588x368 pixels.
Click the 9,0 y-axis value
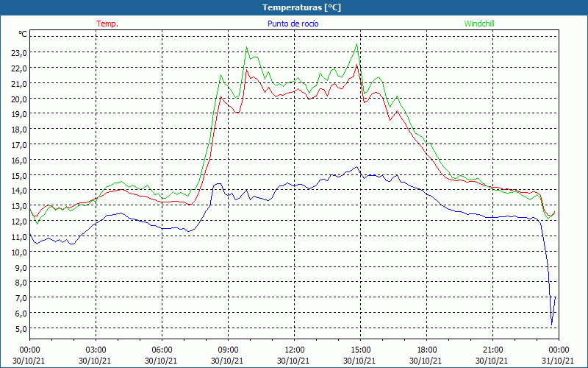tap(21, 267)
